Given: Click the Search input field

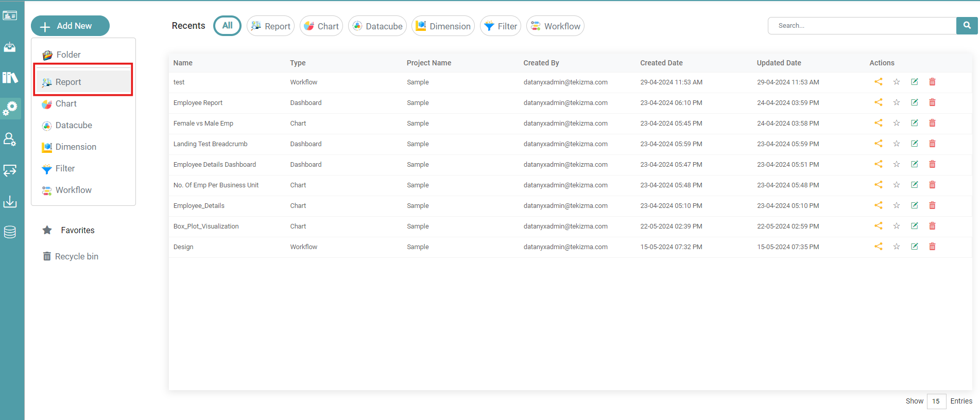Looking at the screenshot, I should pos(862,26).
